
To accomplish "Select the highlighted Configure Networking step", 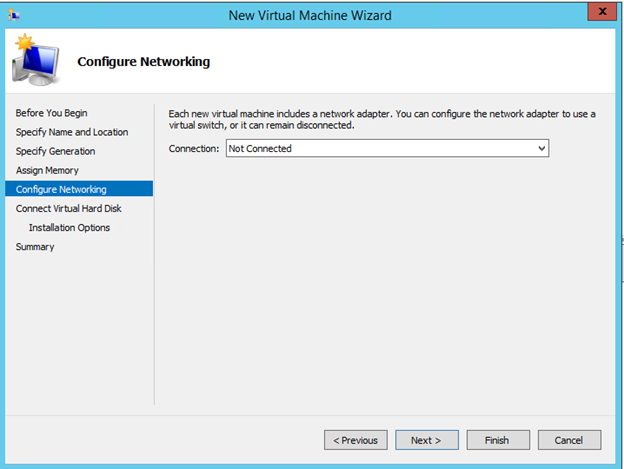I will [61, 189].
